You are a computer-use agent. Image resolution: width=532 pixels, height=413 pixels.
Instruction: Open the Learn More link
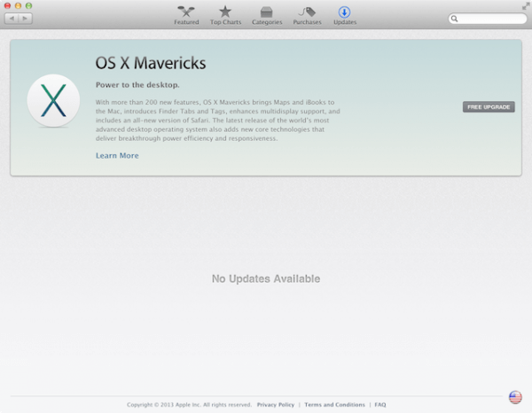tap(117, 156)
